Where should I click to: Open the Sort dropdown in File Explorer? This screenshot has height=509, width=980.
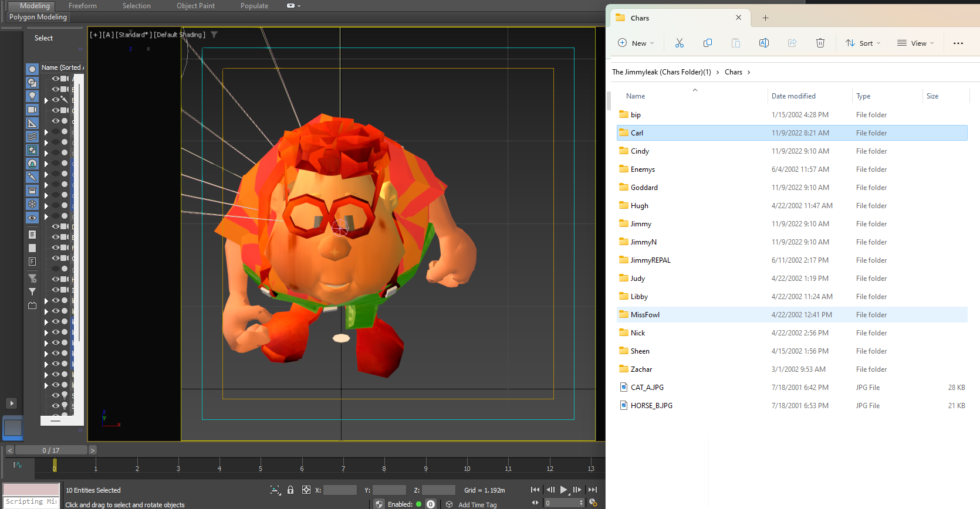coord(863,43)
